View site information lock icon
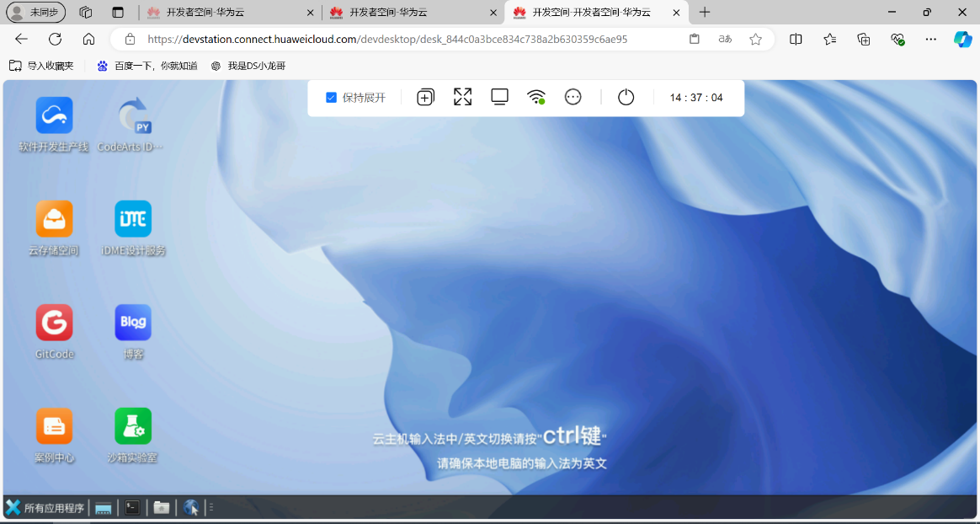Image resolution: width=980 pixels, height=524 pixels. (x=130, y=40)
